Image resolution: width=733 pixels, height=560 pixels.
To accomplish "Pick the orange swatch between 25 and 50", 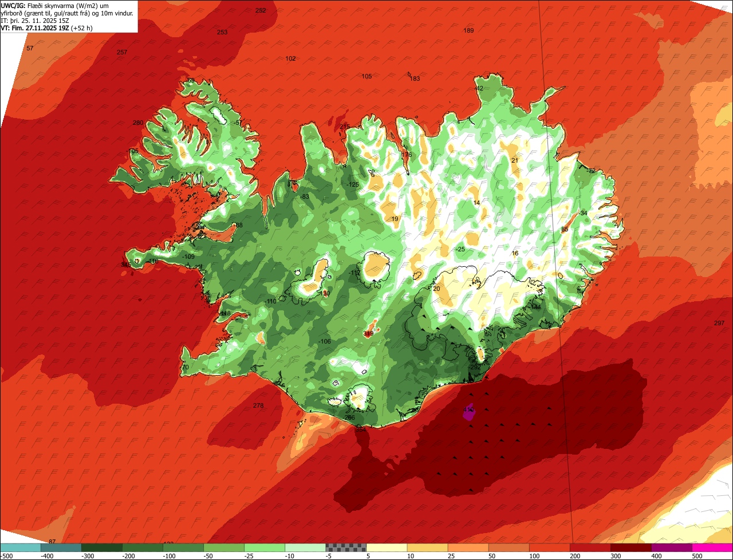I will point(468,547).
